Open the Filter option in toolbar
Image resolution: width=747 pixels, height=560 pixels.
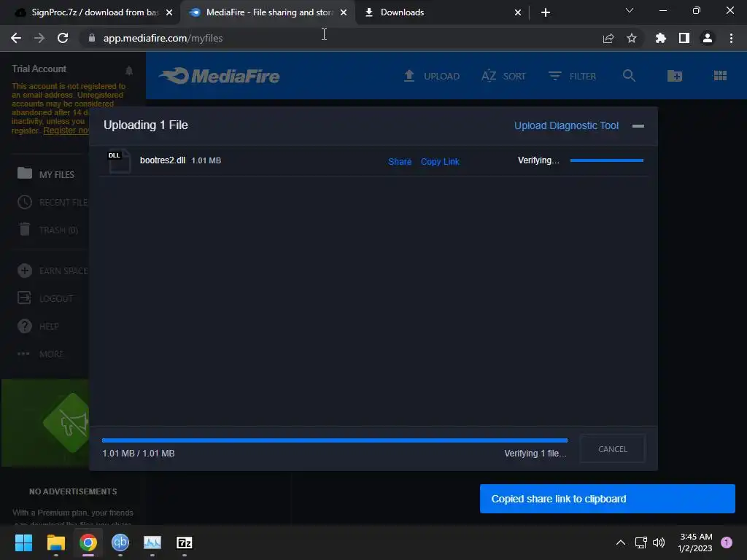(x=572, y=76)
